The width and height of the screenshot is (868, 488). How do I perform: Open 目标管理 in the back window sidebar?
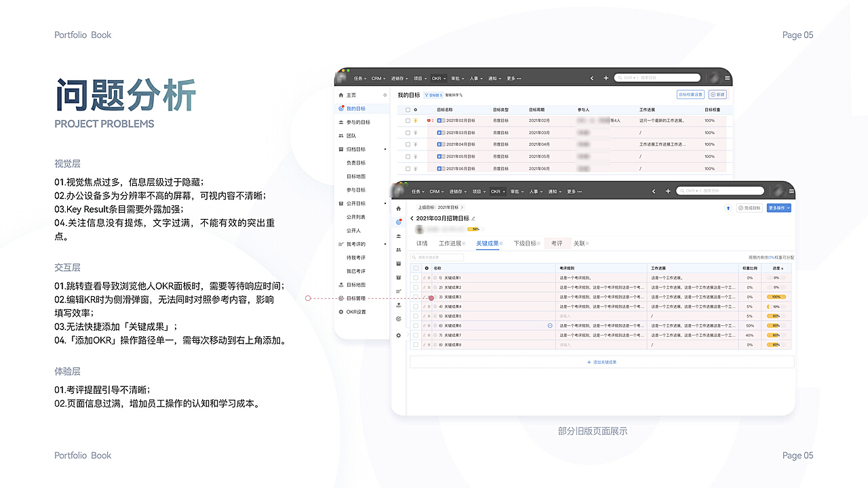point(356,298)
